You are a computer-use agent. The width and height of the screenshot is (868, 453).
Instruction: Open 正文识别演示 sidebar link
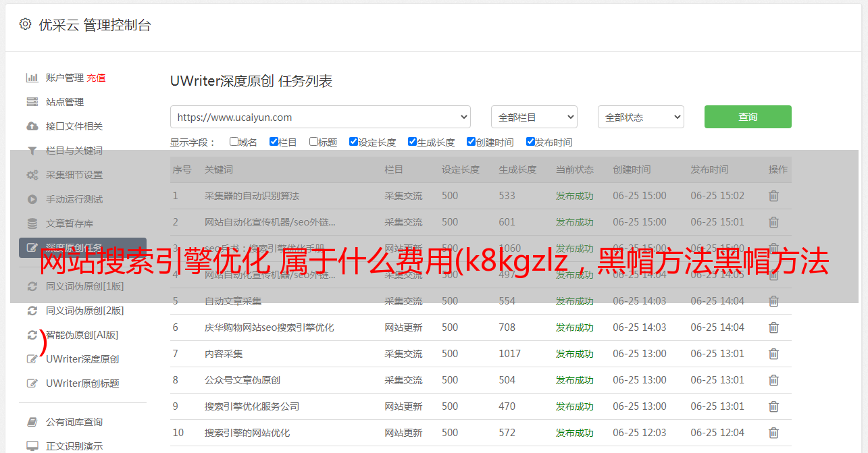[74, 446]
